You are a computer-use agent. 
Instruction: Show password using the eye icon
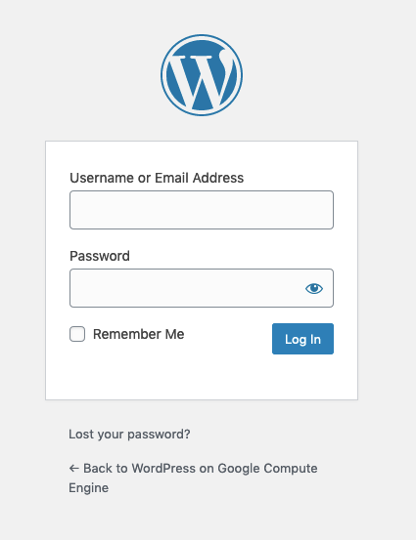[314, 288]
